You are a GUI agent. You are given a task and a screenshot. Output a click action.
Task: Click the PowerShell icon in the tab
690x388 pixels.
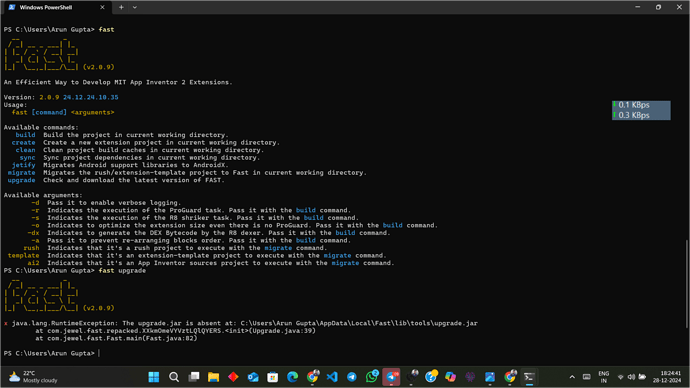[12, 7]
